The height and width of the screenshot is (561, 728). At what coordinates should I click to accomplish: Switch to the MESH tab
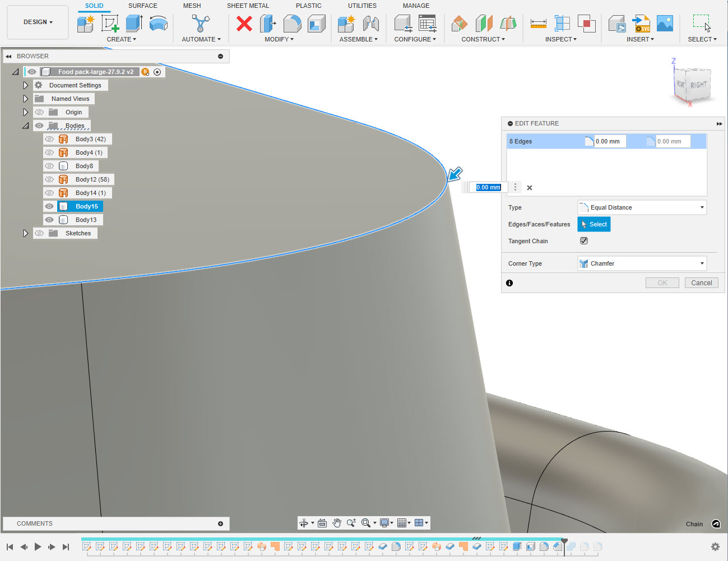192,6
